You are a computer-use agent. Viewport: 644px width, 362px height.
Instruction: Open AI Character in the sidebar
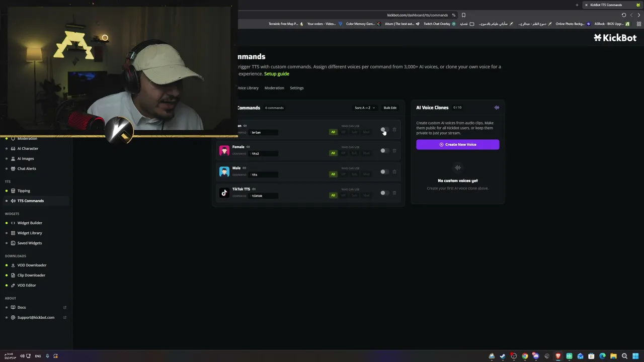28,148
